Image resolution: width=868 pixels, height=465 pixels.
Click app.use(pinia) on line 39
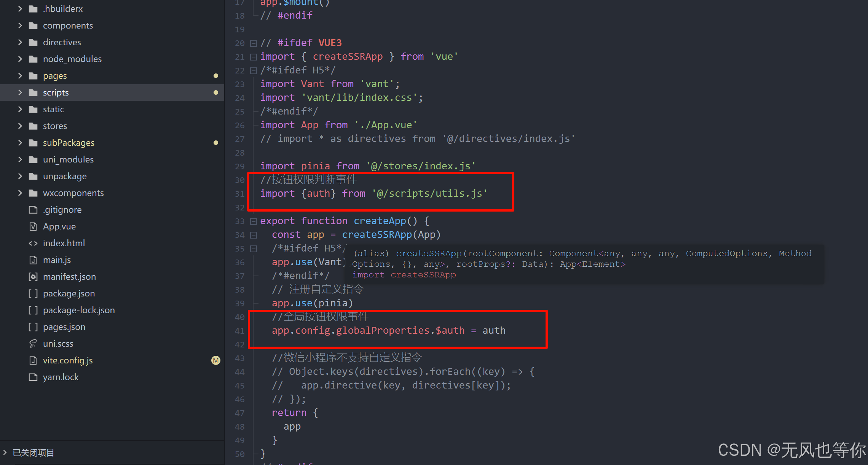(x=313, y=303)
